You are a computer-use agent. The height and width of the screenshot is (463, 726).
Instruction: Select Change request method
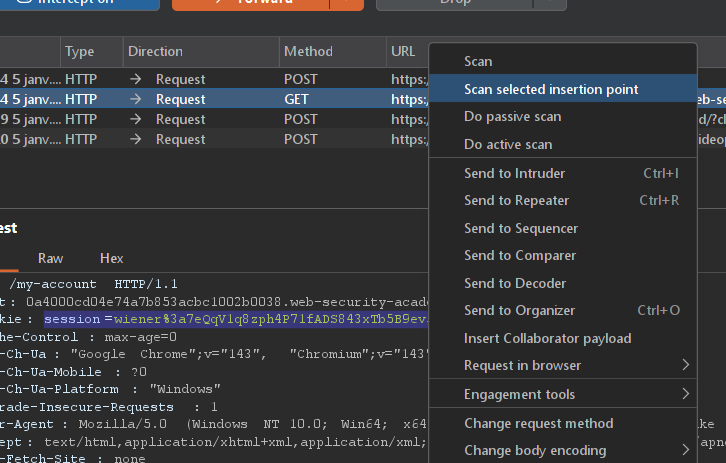pos(538,423)
